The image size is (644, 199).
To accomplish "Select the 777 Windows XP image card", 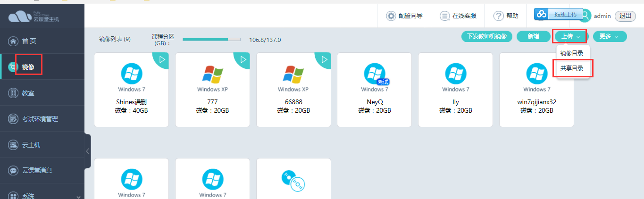I will [x=212, y=90].
